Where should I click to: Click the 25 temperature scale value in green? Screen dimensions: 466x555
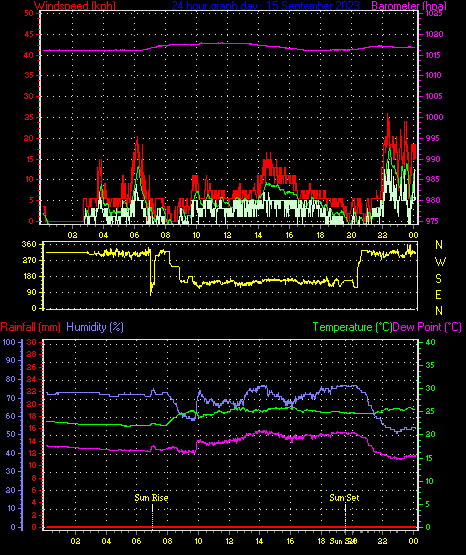[430, 412]
